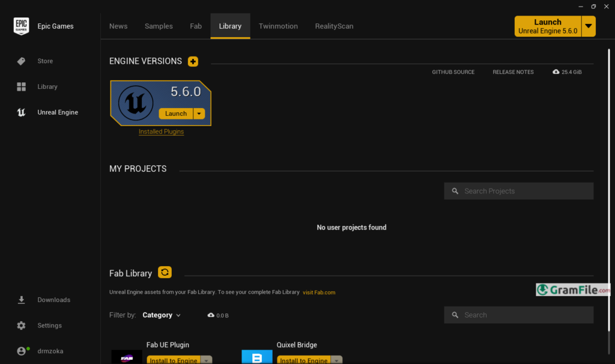The image size is (615, 364).
Task: Open the Quixel Bridge thumbnail
Action: point(257,357)
